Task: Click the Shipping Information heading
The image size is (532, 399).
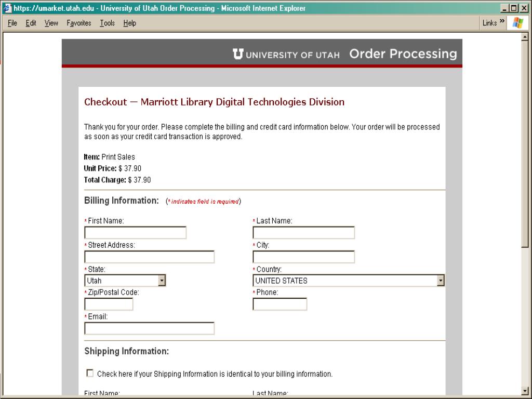Action: point(127,351)
